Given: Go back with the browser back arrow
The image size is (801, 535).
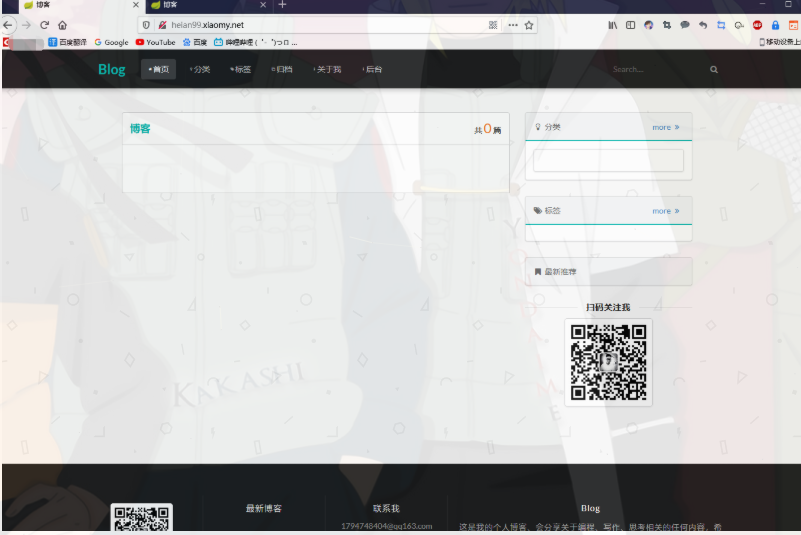Looking at the screenshot, I should (x=8, y=25).
